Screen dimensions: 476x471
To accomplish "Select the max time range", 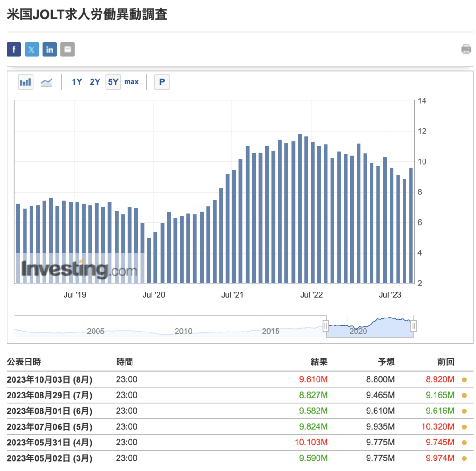I will (x=131, y=82).
